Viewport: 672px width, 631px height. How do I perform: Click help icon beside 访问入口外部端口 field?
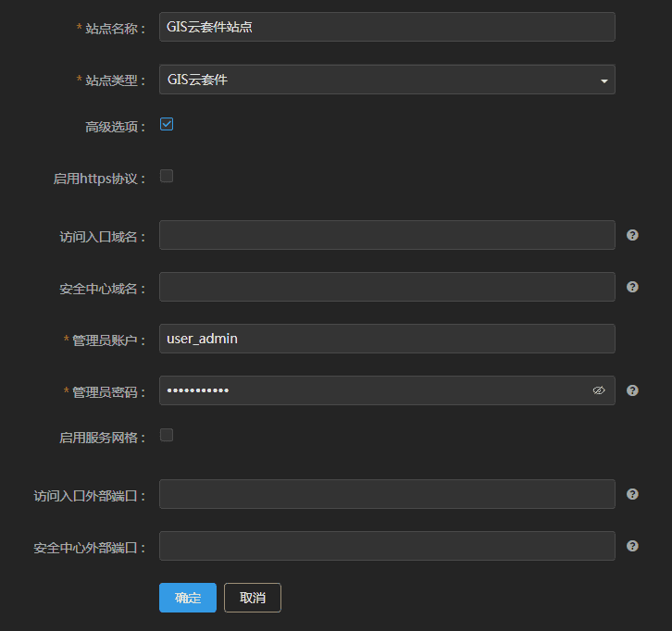[632, 494]
